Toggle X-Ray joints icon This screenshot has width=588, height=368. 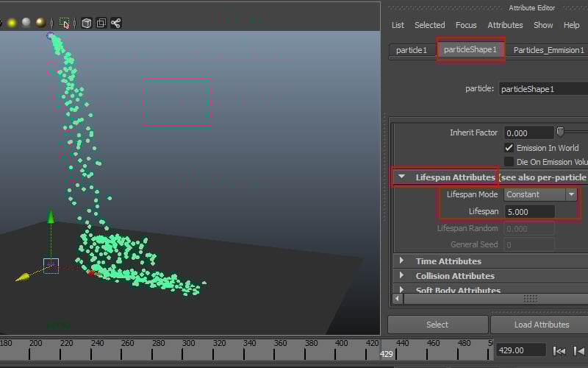[x=115, y=23]
